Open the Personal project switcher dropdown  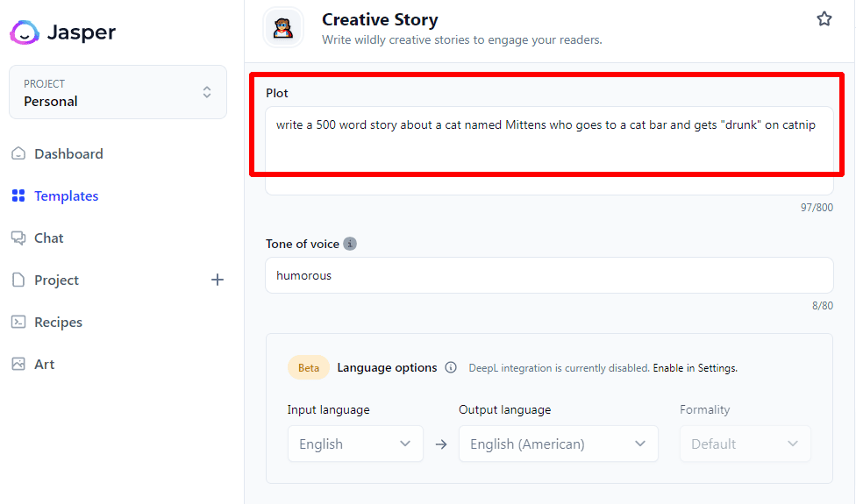118,92
